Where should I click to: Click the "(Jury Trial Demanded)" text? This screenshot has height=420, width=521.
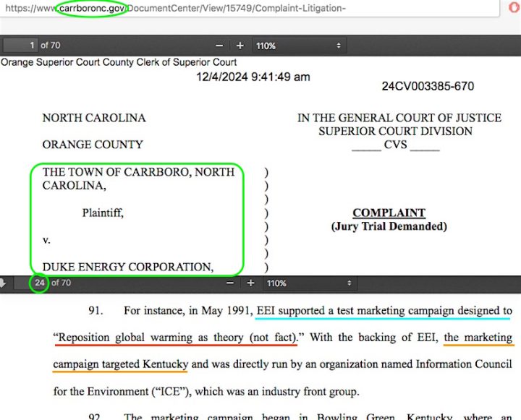(389, 226)
